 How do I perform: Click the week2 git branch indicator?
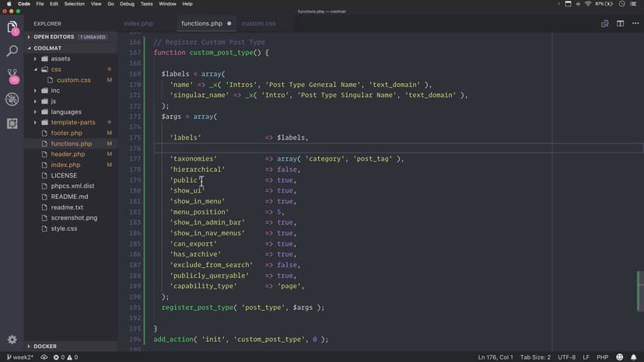click(x=18, y=357)
